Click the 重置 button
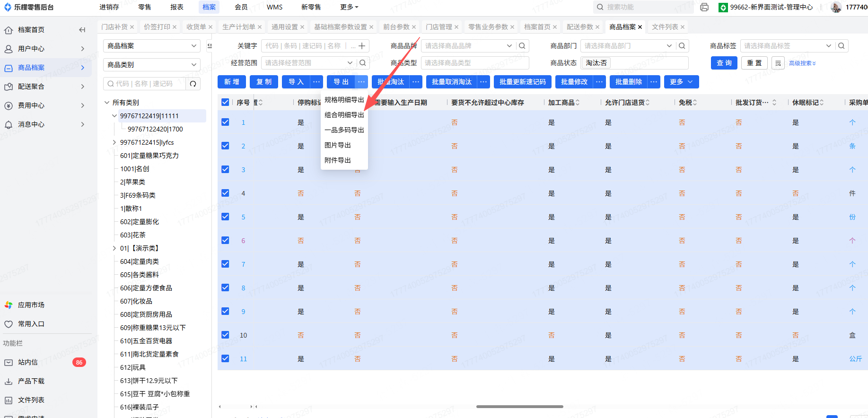Image resolution: width=868 pixels, height=418 pixels. (x=754, y=63)
